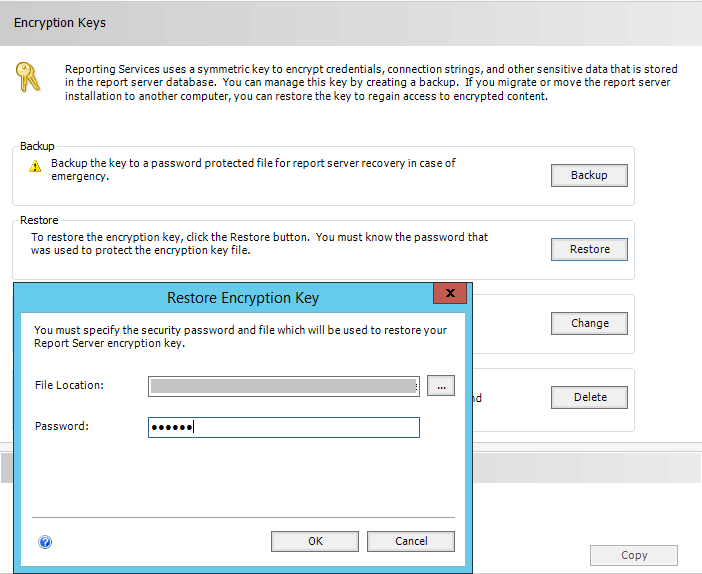Screen dimensions: 702x574
Task: Click the yellow warning icon in Backup section
Action: pos(35,167)
